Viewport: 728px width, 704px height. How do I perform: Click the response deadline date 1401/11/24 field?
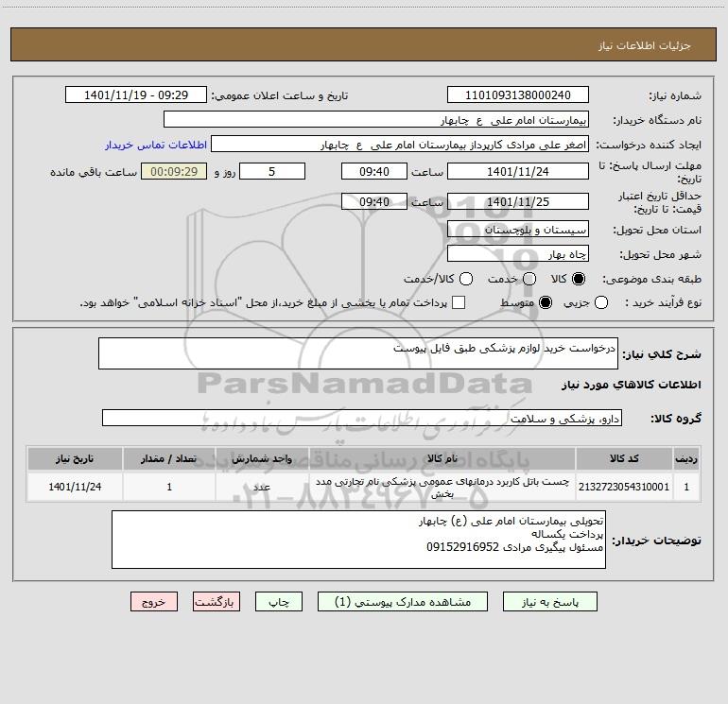click(518, 171)
